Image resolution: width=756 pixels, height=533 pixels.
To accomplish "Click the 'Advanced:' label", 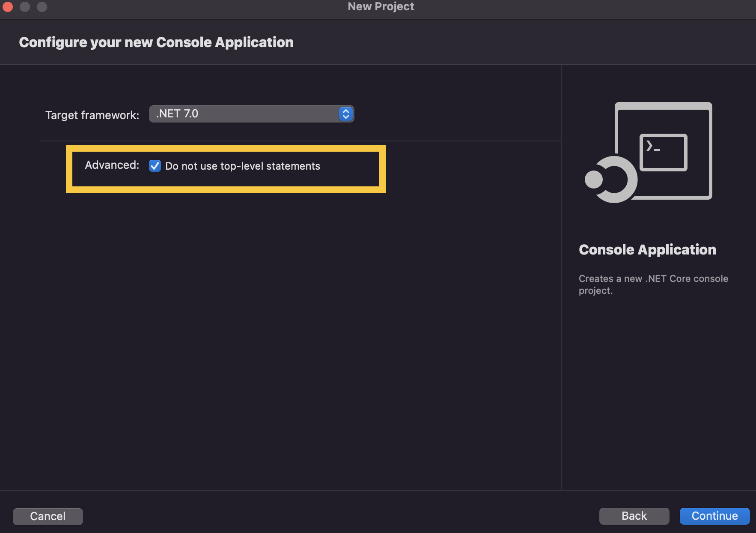I will click(112, 165).
